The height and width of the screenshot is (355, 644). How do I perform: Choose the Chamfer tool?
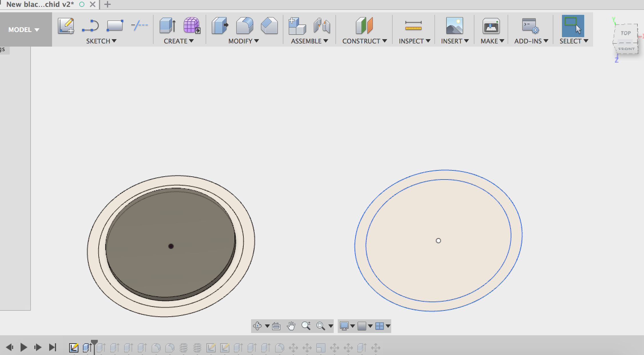pos(269,25)
